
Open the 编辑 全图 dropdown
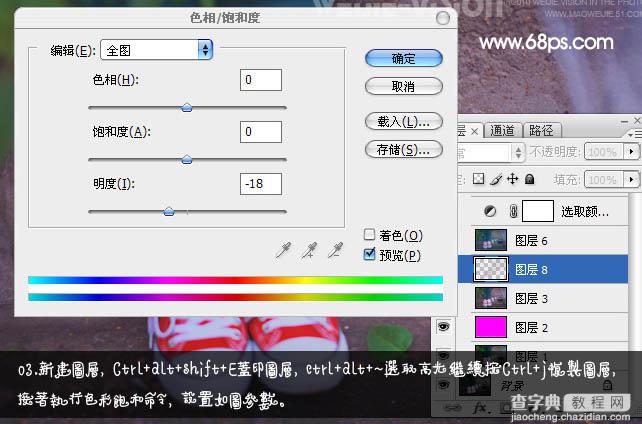click(156, 50)
